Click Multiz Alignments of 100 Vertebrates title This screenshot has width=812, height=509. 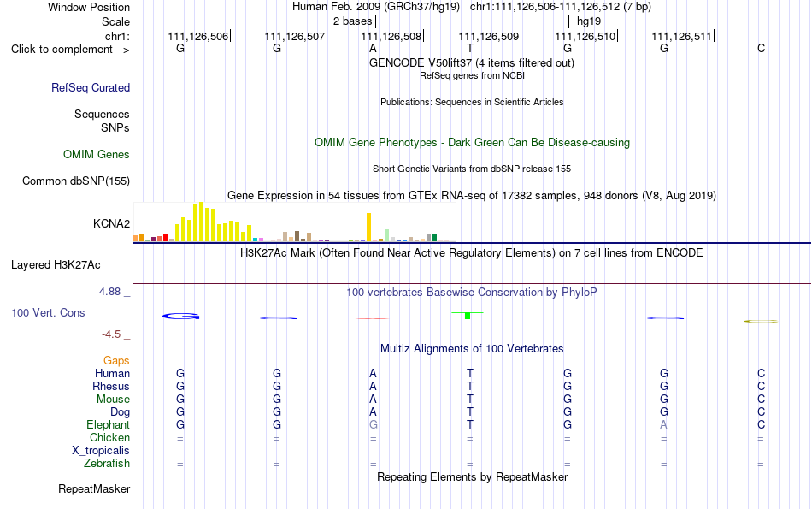point(472,349)
